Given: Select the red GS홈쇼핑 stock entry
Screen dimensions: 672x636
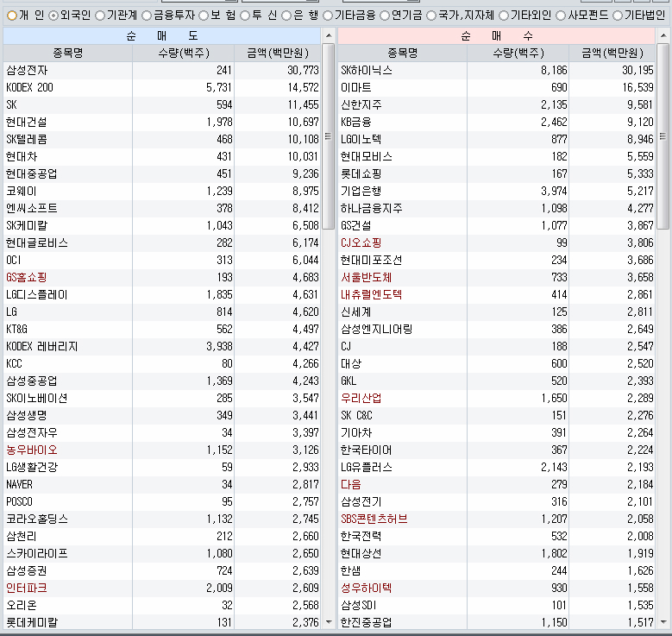Looking at the screenshot, I should click(26, 278).
